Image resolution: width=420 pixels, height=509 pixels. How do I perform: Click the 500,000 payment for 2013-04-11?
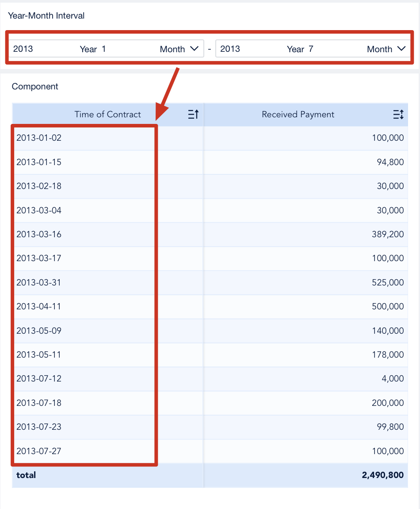[x=391, y=306]
